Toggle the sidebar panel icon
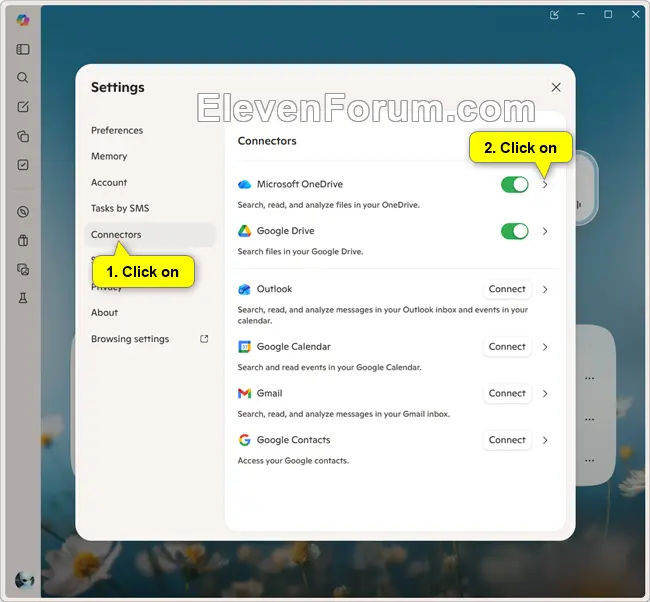 pyautogui.click(x=23, y=49)
